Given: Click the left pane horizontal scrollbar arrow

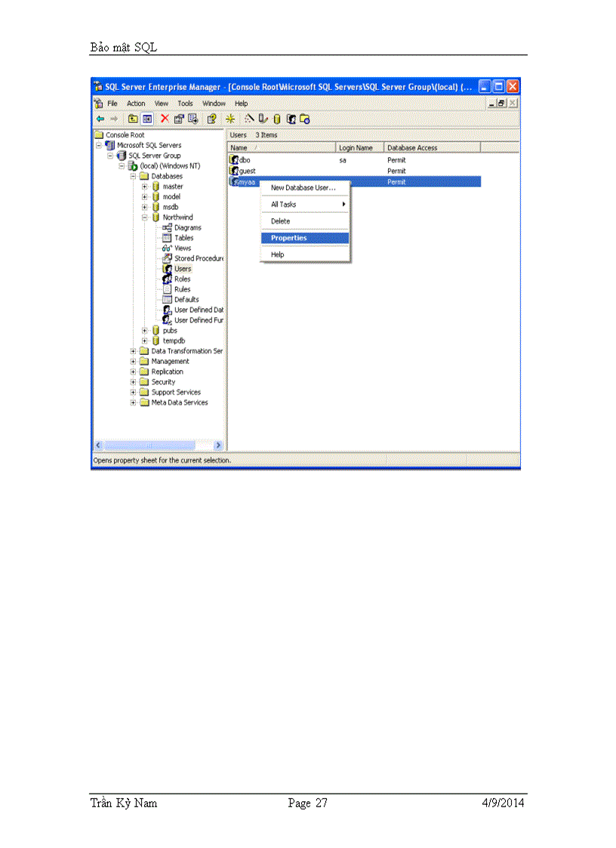Looking at the screenshot, I should 97,446.
